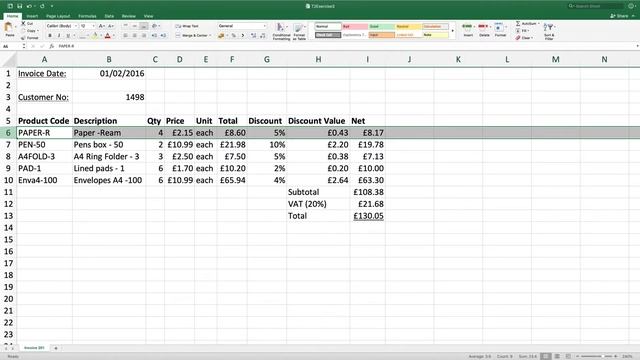Screen dimensions: 640x360
Task: Increase font size with larger A icon
Action: [x=101, y=26]
